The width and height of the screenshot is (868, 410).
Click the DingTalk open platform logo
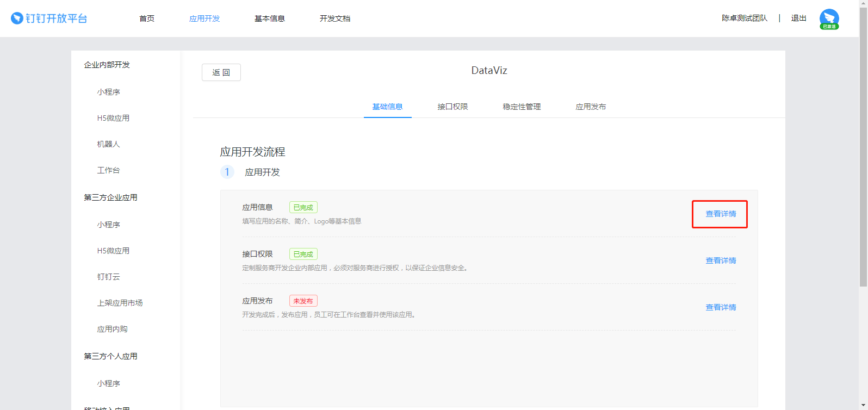(x=49, y=18)
